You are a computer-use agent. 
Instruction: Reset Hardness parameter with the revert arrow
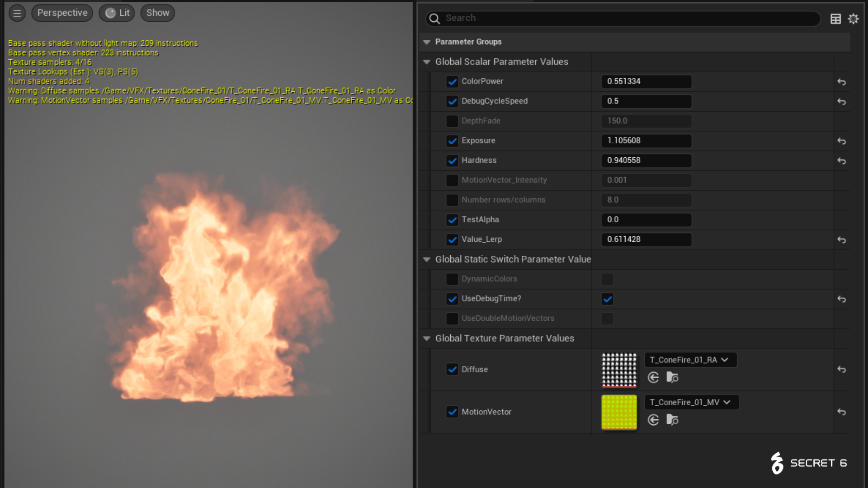pyautogui.click(x=841, y=161)
